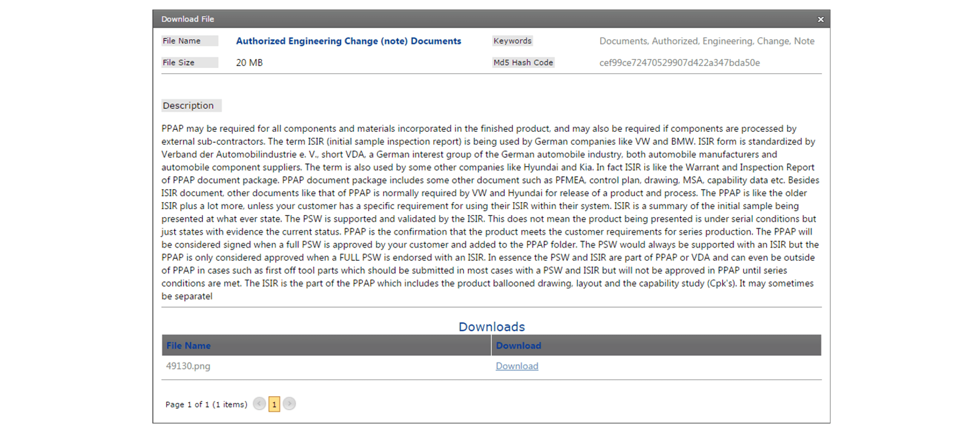The height and width of the screenshot is (434, 980).
Task: Click the Keywords label
Action: click(x=512, y=41)
